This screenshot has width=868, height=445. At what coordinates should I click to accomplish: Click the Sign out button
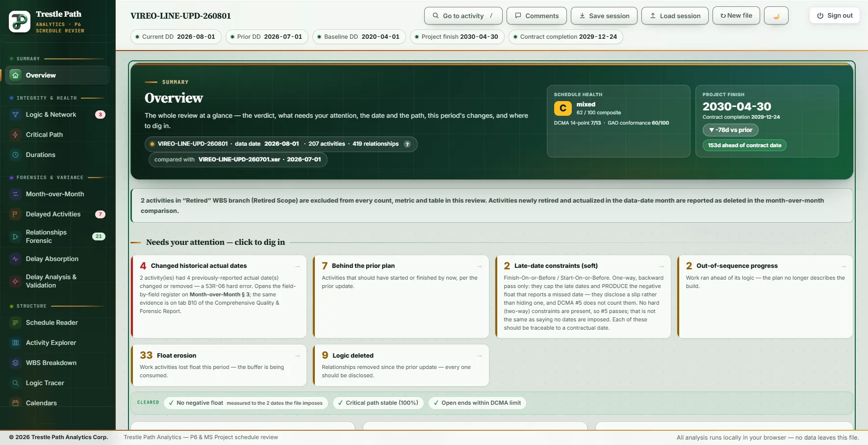click(x=835, y=16)
